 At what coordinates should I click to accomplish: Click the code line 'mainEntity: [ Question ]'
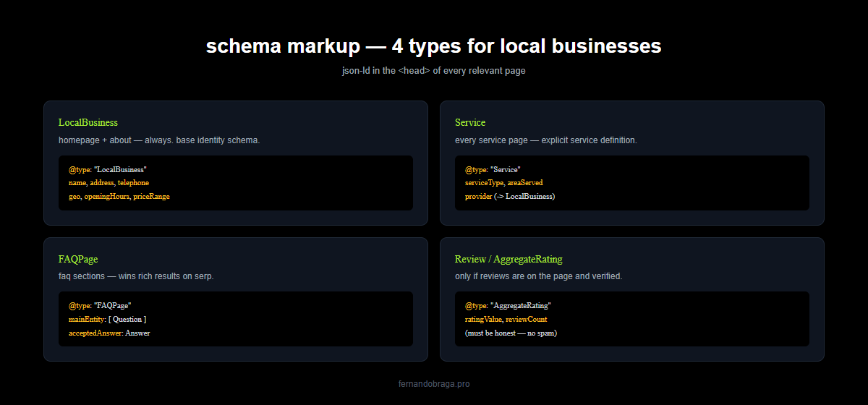pos(108,319)
